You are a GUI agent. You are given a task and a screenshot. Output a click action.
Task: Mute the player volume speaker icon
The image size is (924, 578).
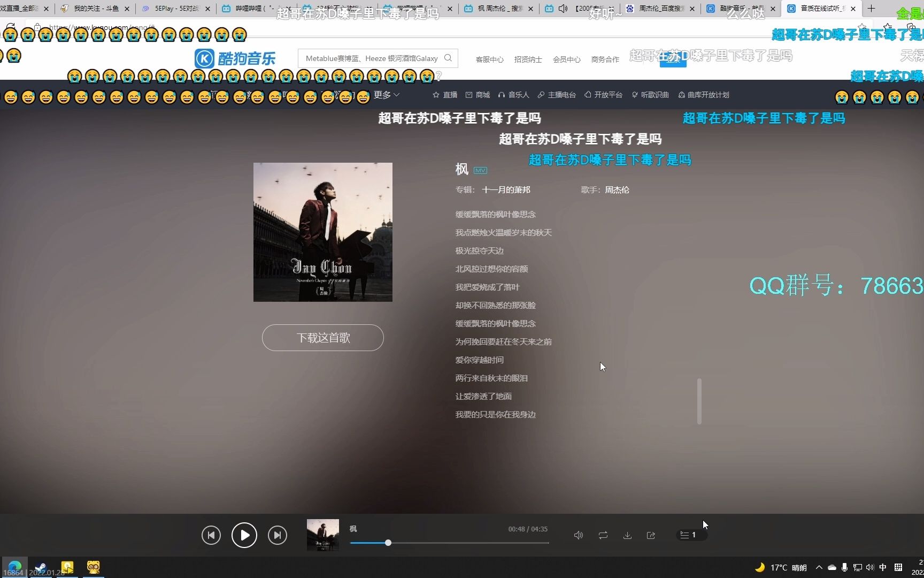click(579, 535)
